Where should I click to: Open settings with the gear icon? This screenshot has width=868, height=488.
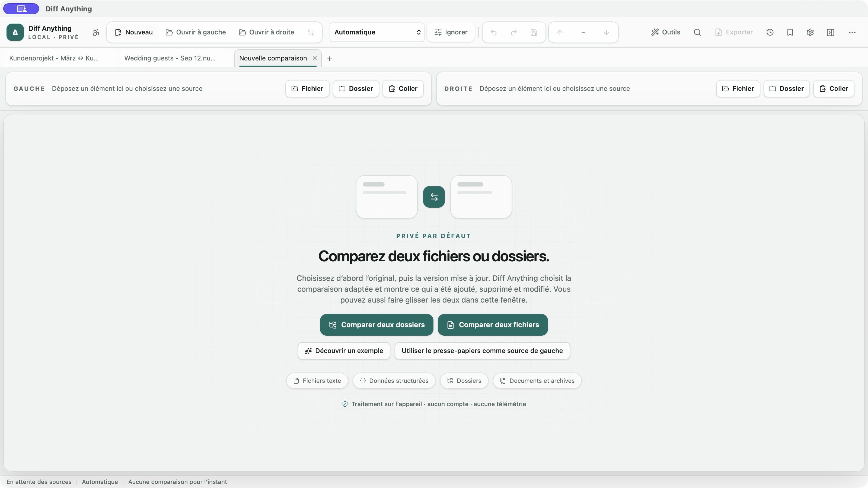[810, 32]
